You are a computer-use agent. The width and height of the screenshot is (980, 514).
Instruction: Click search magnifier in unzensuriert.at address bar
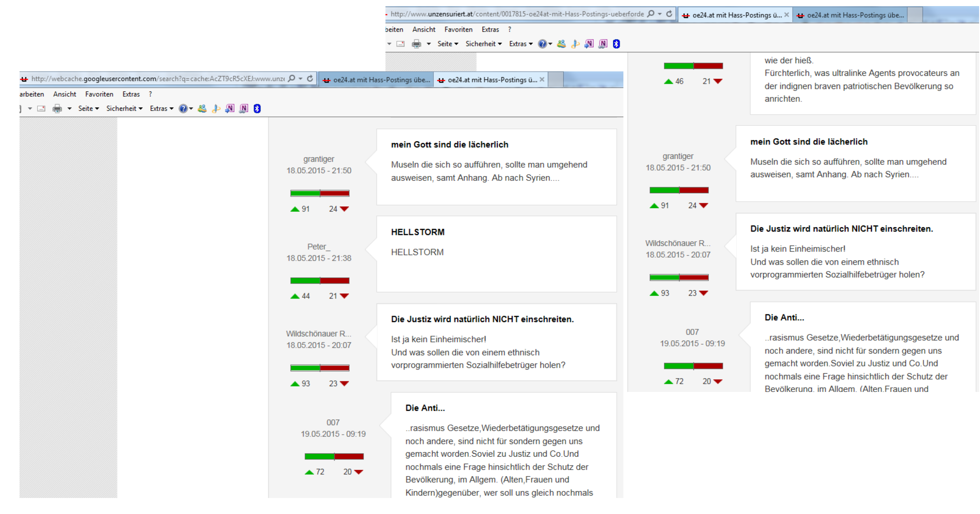pyautogui.click(x=651, y=14)
